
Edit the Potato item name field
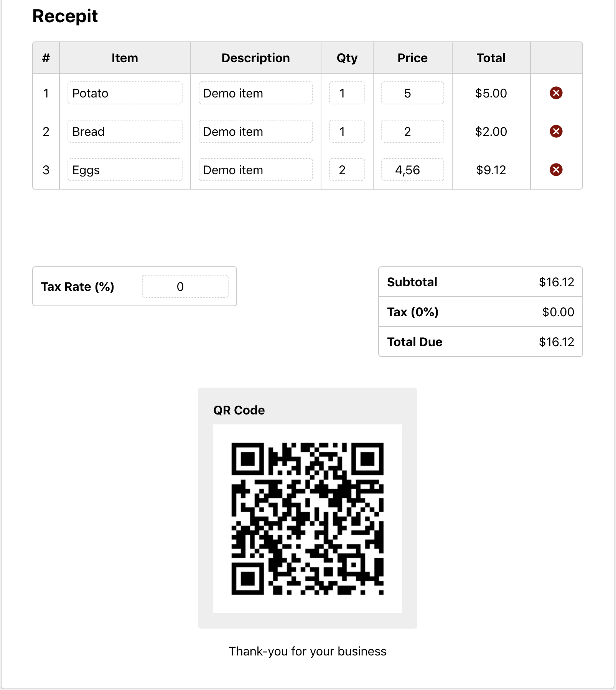click(125, 93)
